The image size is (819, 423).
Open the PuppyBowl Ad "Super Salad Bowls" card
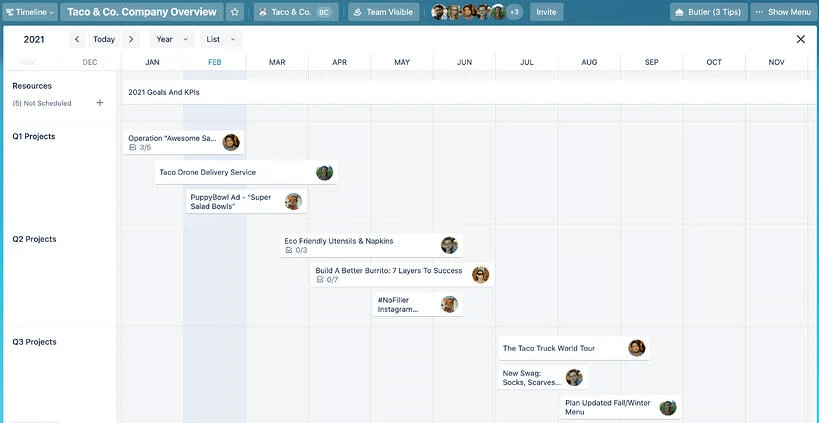pyautogui.click(x=246, y=202)
